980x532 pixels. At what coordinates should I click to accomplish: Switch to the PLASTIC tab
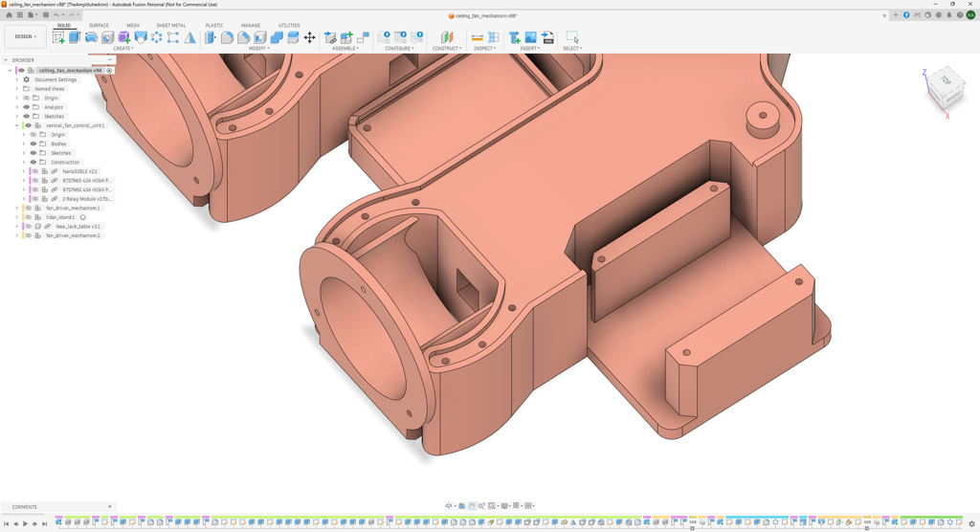(214, 26)
